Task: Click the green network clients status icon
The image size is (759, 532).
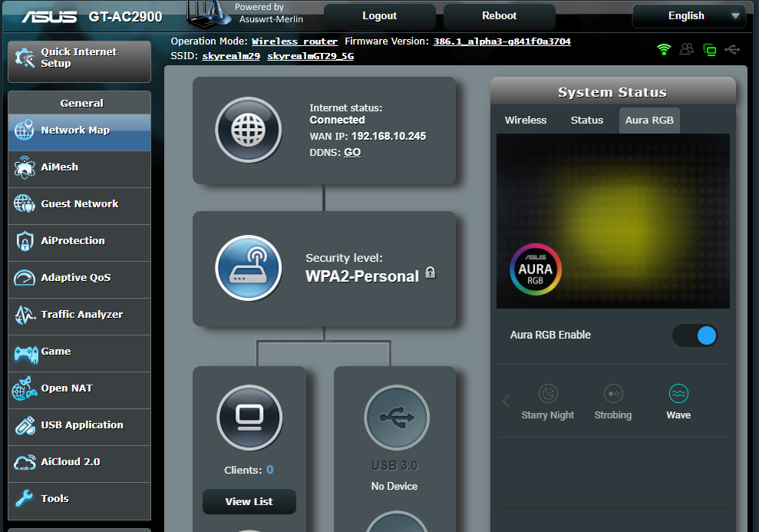Action: (710, 49)
